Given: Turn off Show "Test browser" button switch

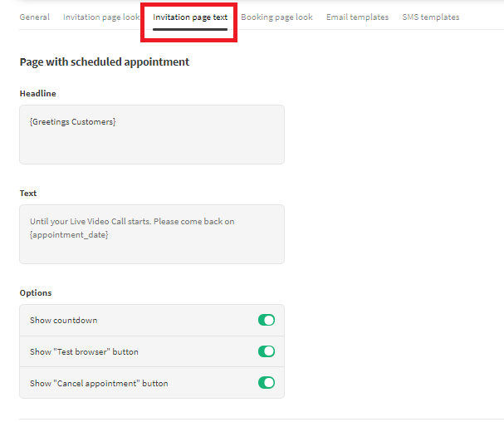Looking at the screenshot, I should pos(267,351).
